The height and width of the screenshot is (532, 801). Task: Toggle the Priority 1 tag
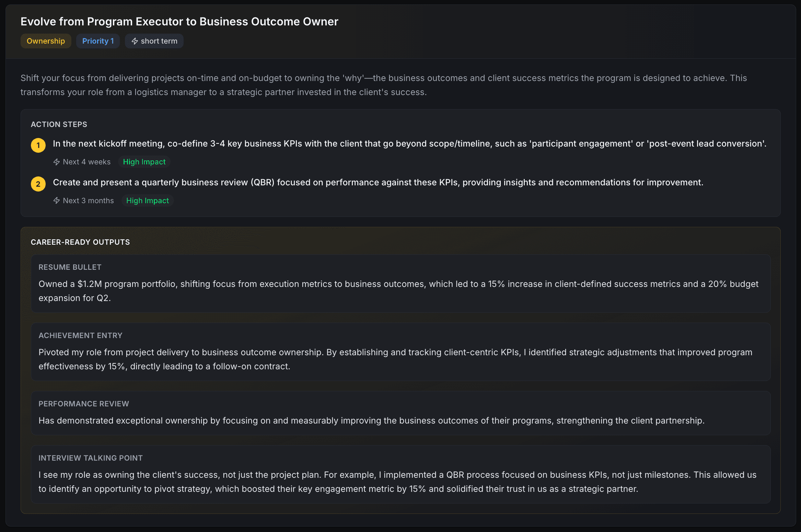[x=98, y=41]
